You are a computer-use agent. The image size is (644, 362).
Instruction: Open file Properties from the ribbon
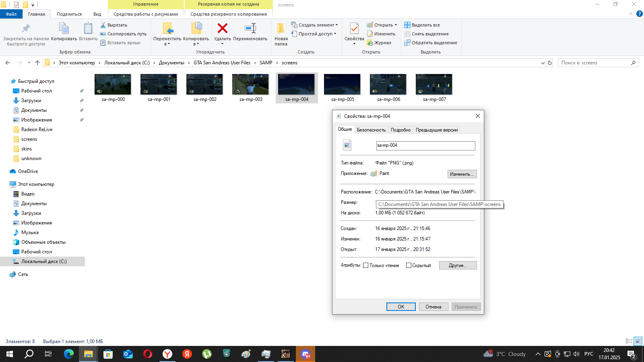coord(354,29)
